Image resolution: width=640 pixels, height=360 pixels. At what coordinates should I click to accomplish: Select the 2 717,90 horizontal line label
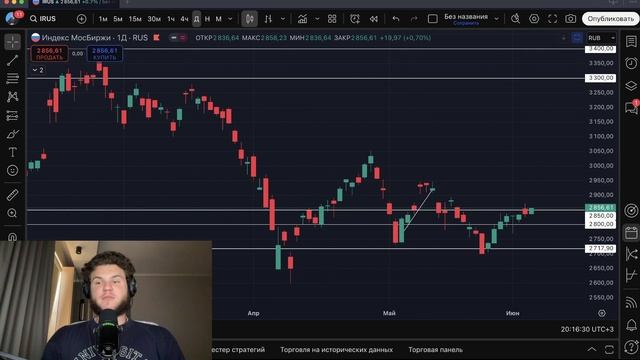coord(600,248)
